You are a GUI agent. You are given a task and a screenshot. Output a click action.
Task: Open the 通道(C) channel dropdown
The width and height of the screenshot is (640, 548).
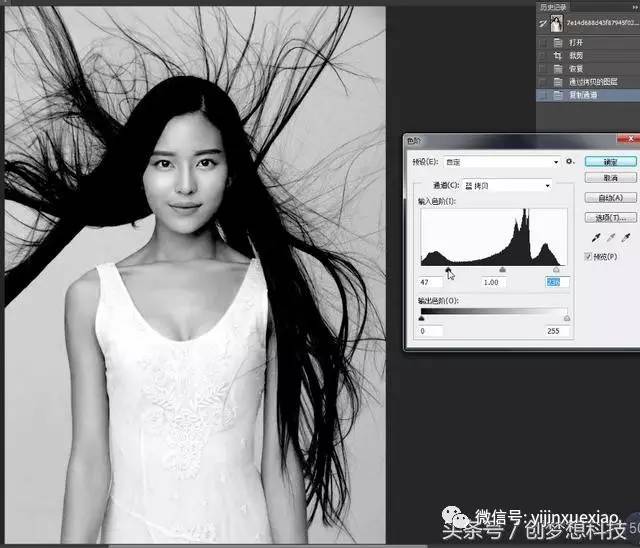(506, 185)
